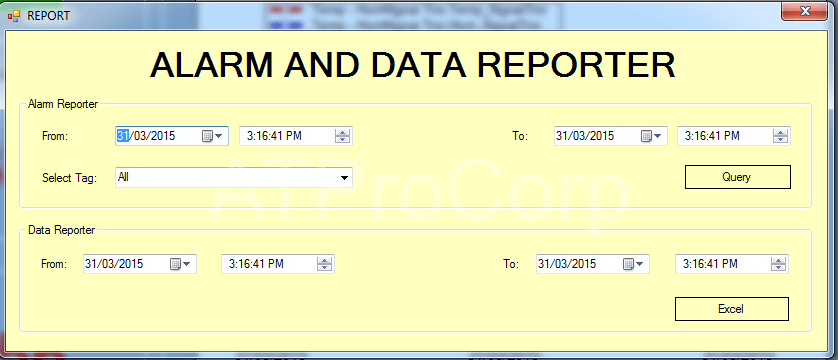
Task: Increase Alarm Reporter From time with spinner
Action: [x=342, y=132]
